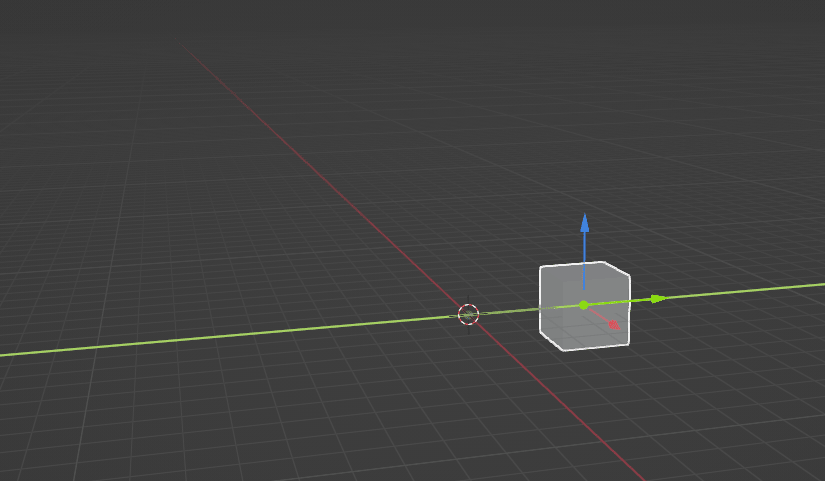
Task: Click the red X-axis gizmo shaft
Action: [599, 315]
